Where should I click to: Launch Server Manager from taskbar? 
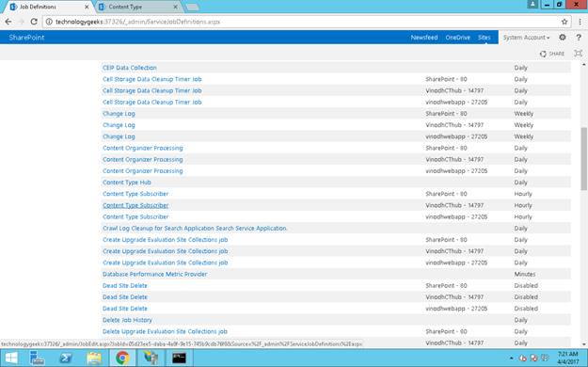pos(37,358)
